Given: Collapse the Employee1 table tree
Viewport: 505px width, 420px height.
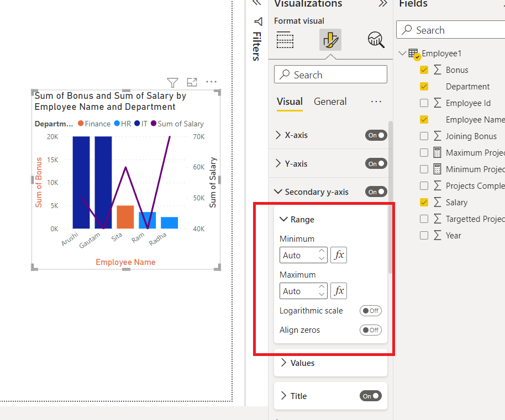Looking at the screenshot, I should click(x=402, y=53).
